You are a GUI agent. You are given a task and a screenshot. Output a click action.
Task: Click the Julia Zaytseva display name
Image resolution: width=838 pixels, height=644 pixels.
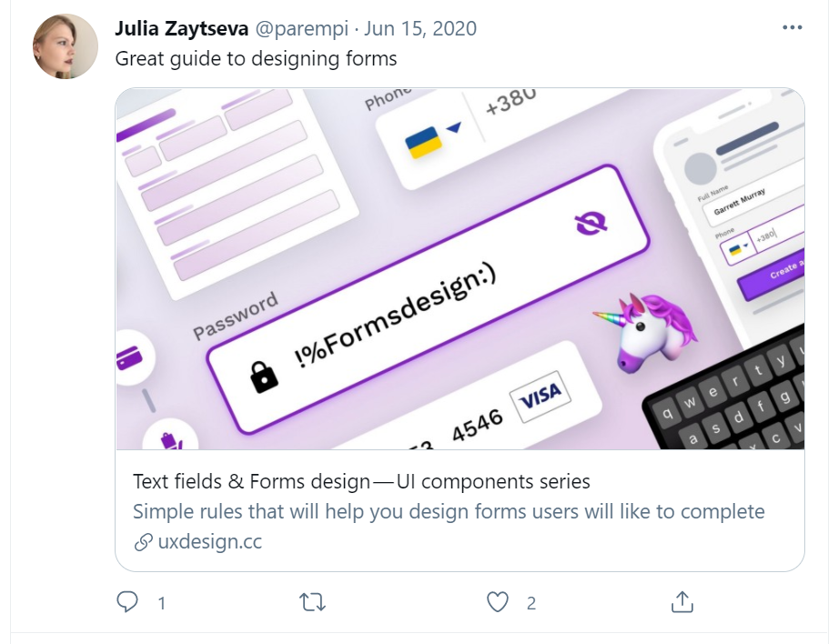(x=182, y=29)
